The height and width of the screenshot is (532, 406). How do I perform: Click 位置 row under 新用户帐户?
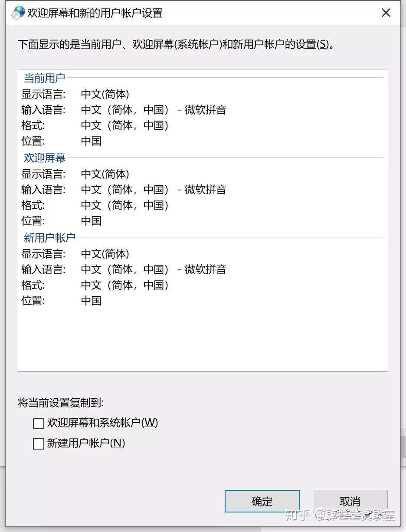(x=33, y=301)
